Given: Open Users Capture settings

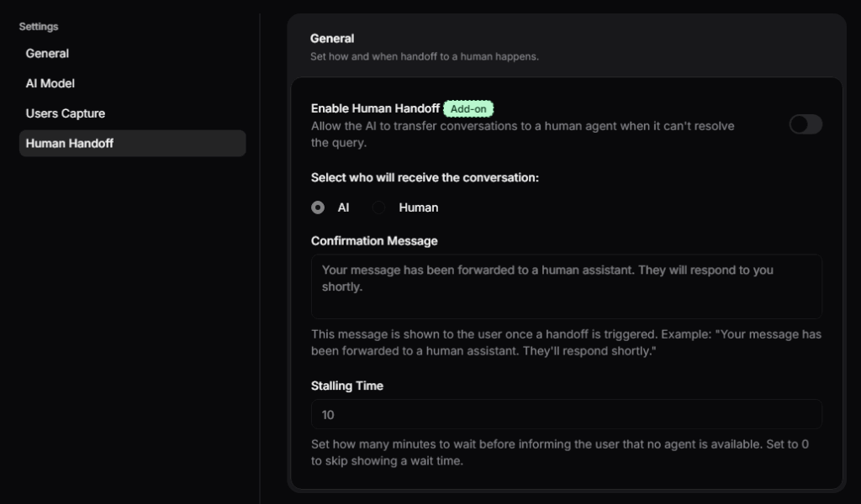Looking at the screenshot, I should click(66, 113).
